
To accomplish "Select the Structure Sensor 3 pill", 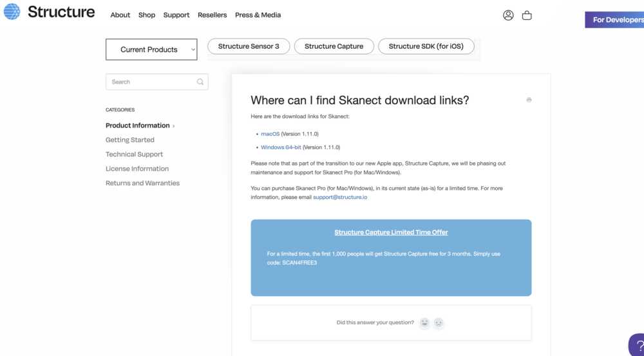I will pyautogui.click(x=249, y=46).
